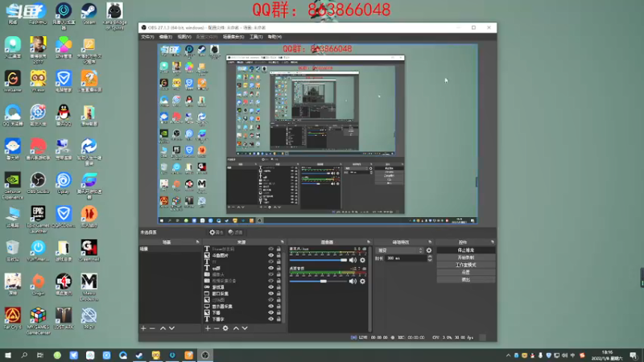Image resolution: width=644 pixels, height=362 pixels.
Task: Remove the selected source with the minus button
Action: click(217, 328)
